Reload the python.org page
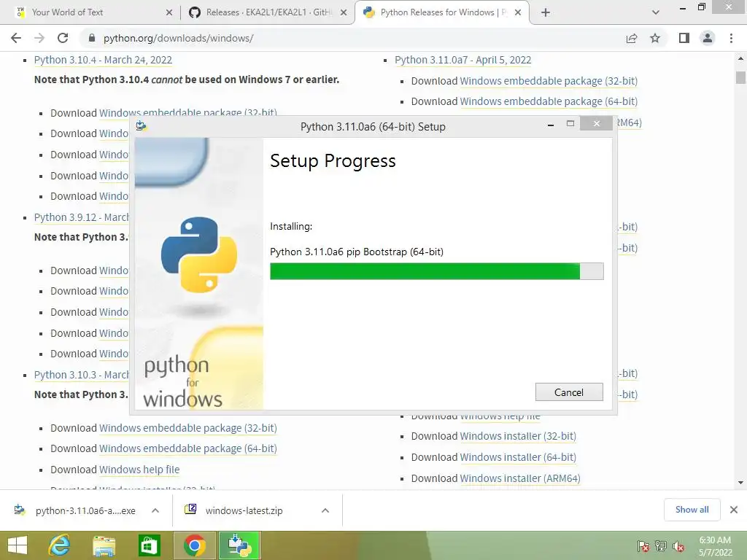Viewport: 747px width, 560px height. pyautogui.click(x=63, y=38)
